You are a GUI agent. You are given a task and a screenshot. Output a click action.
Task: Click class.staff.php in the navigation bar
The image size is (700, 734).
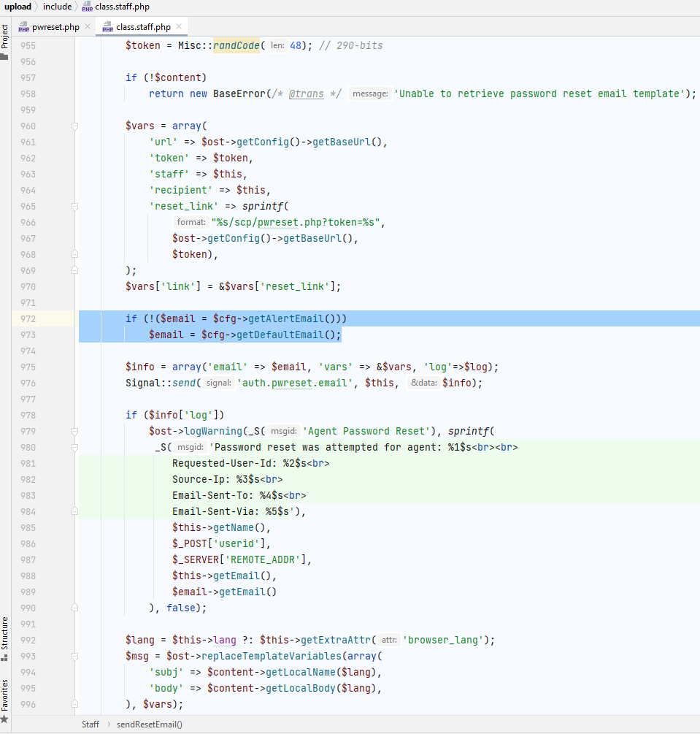[x=122, y=7]
